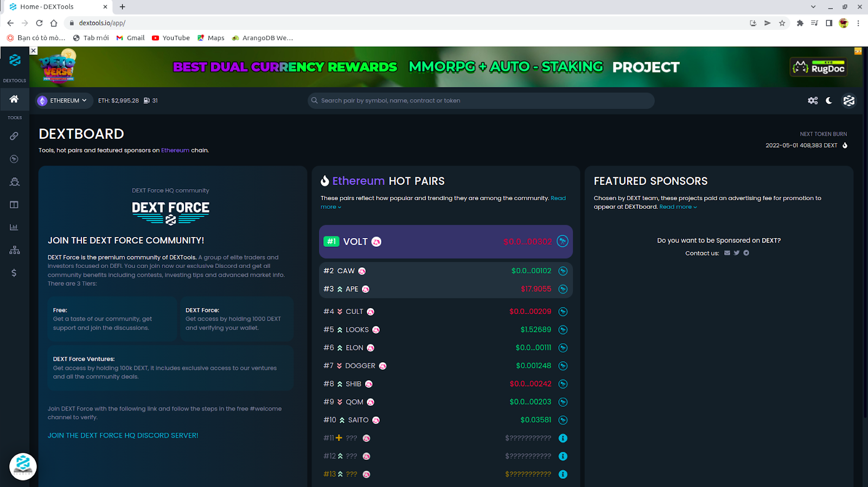Open the bar chart stats sidebar icon
The height and width of the screenshot is (487, 868).
[x=14, y=227]
